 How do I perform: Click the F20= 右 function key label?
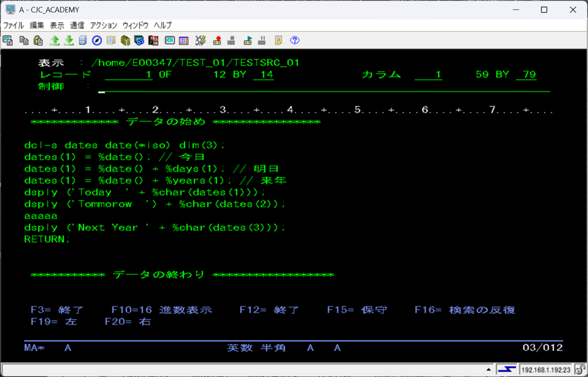click(x=128, y=322)
